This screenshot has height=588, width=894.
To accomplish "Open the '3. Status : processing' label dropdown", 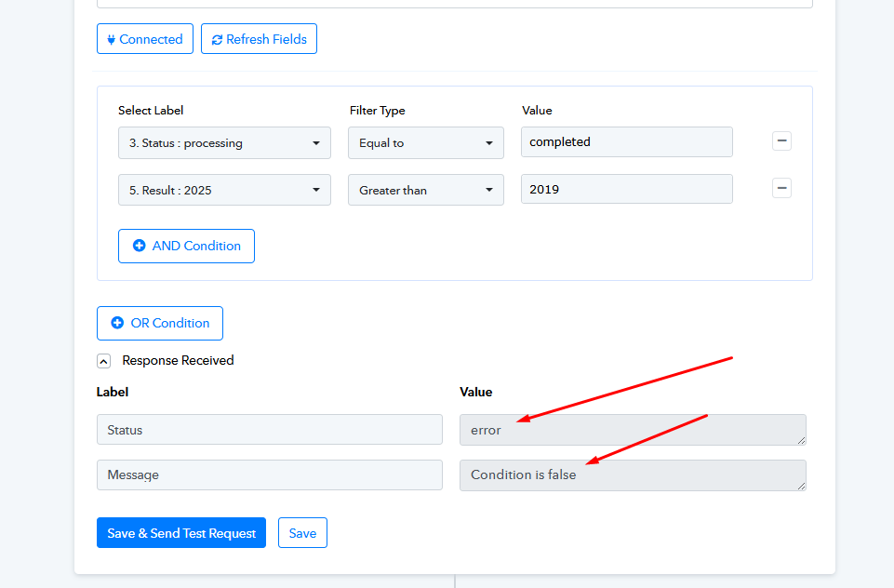I will coord(224,142).
